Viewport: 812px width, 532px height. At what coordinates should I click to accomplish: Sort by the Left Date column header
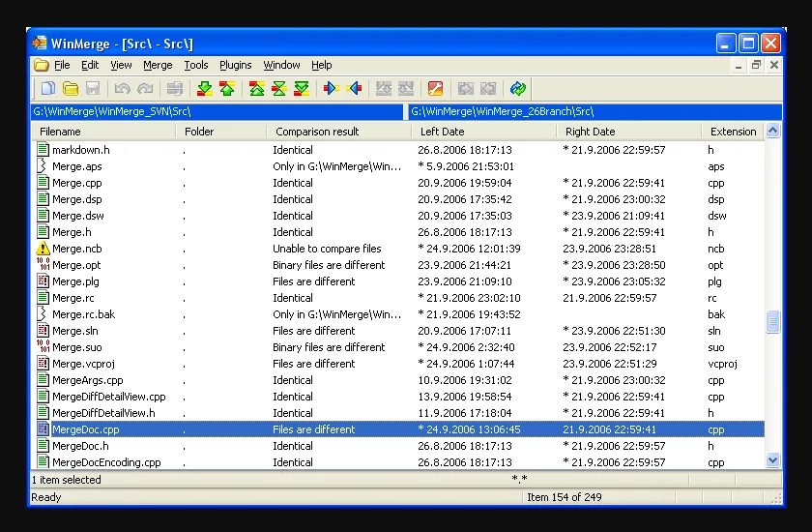click(483, 132)
